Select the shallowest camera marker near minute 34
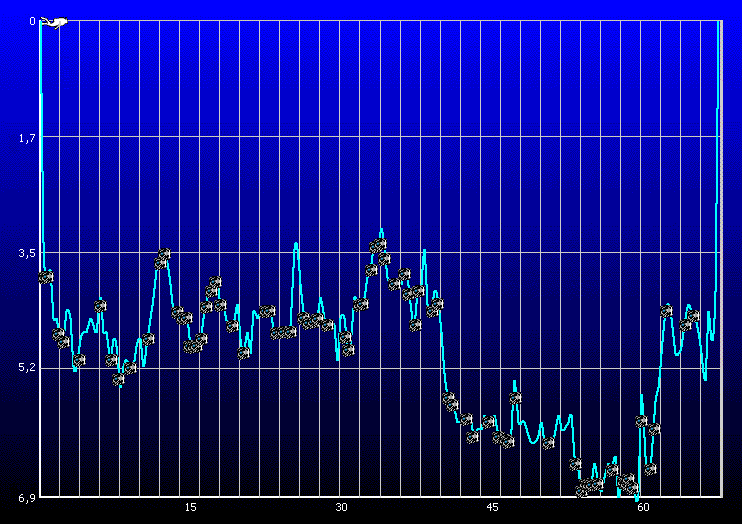The image size is (742, 524). tap(379, 245)
